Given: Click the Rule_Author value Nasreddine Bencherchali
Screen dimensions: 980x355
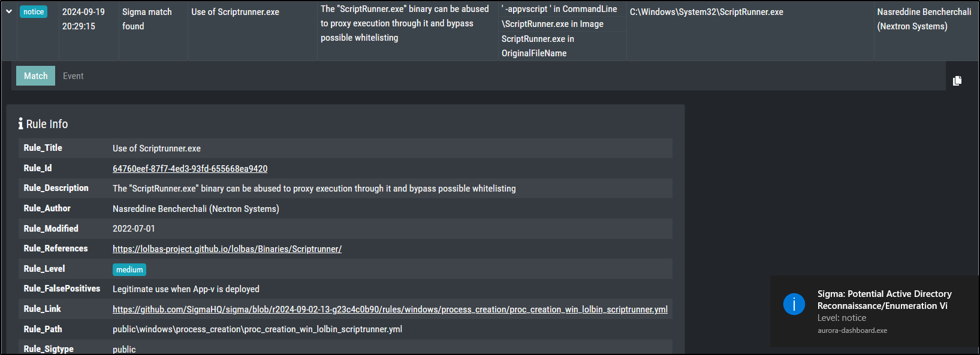Looking at the screenshot, I should click(195, 209).
